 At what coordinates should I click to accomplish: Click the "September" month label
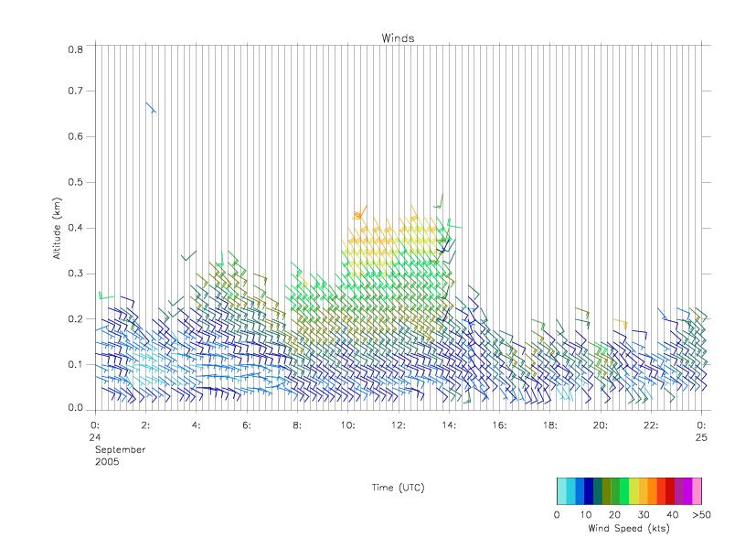[x=120, y=450]
